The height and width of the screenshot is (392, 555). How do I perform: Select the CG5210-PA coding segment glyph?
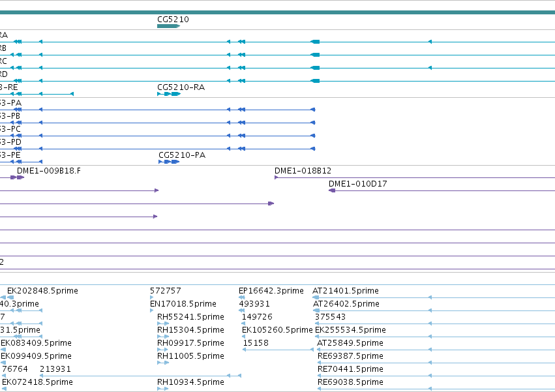coord(169,162)
